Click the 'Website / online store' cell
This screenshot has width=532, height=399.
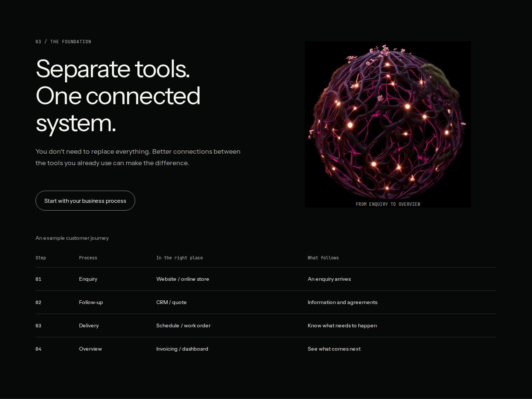click(183, 279)
